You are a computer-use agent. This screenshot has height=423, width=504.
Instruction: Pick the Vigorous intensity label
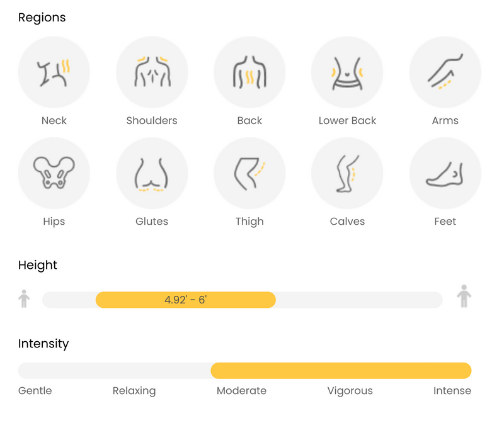tap(350, 391)
